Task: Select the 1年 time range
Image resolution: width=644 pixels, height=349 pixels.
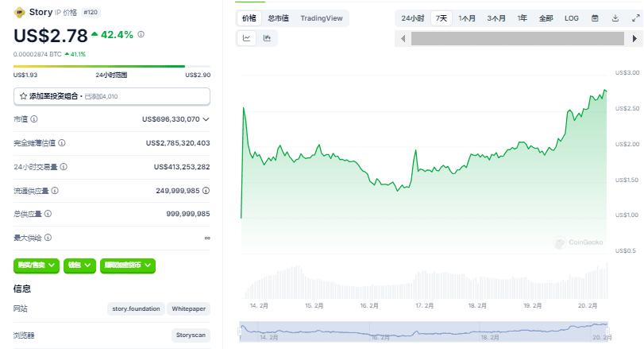Action: pos(522,18)
